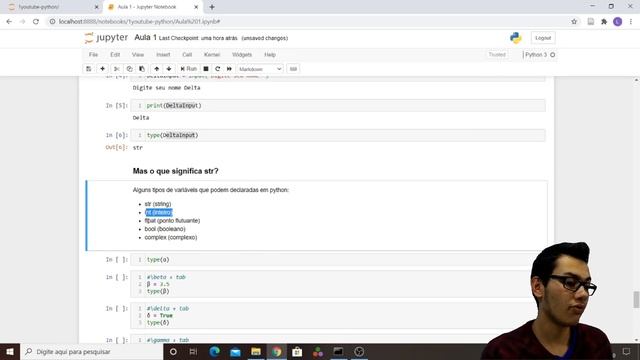Go back in browser history
Viewport: 640px width, 360px height.
[9, 21]
